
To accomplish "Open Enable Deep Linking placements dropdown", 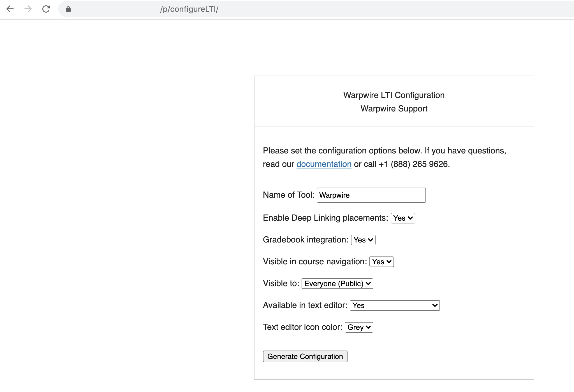I will click(x=403, y=218).
